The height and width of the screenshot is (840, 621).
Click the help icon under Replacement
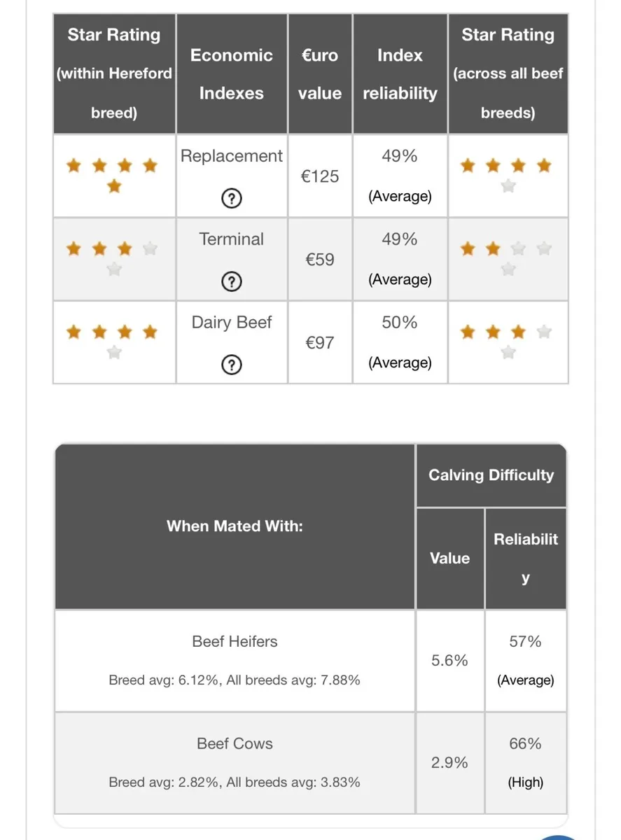coord(232,199)
